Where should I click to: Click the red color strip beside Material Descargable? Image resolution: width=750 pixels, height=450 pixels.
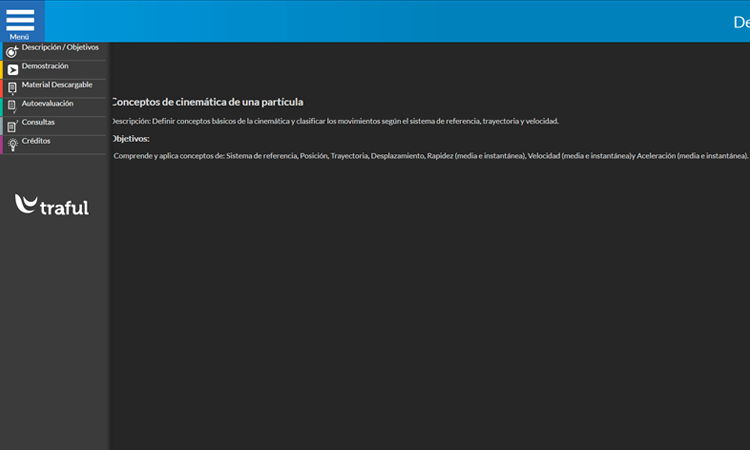(2, 88)
